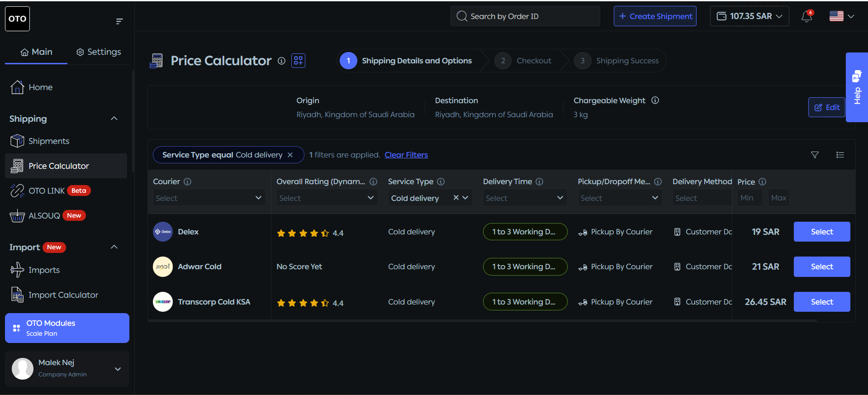This screenshot has height=395, width=868.
Task: Open the notifications bell
Action: point(806,17)
